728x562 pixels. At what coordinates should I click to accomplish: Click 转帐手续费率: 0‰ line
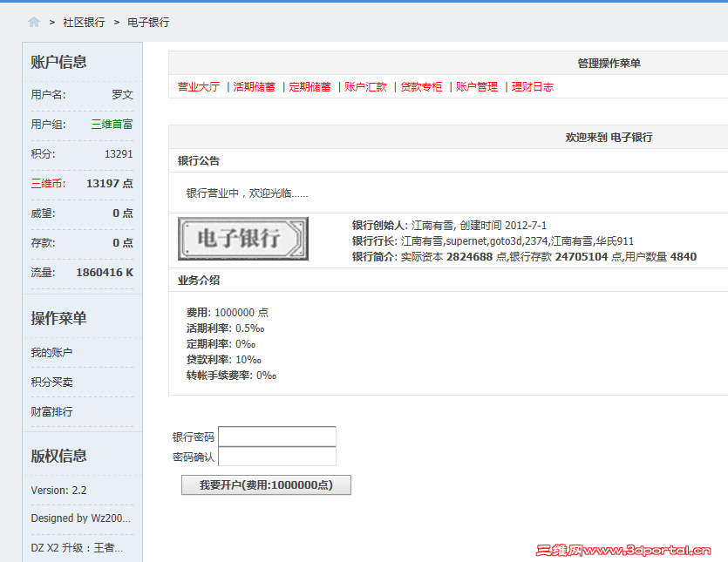[x=231, y=376]
